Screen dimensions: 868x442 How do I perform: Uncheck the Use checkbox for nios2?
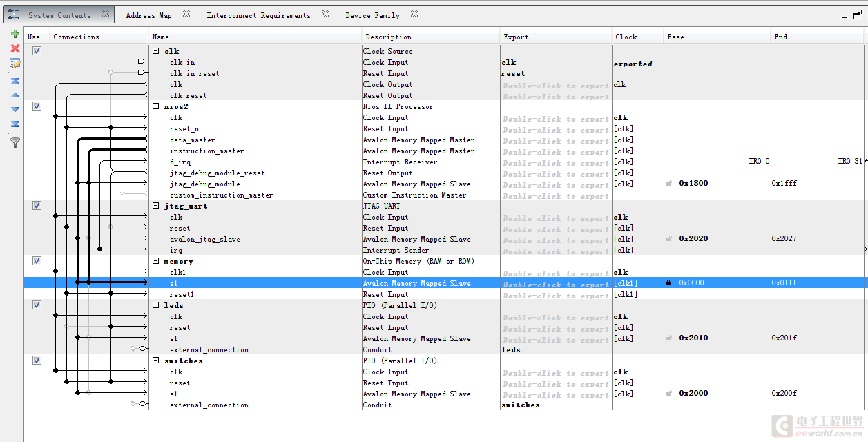click(x=37, y=106)
